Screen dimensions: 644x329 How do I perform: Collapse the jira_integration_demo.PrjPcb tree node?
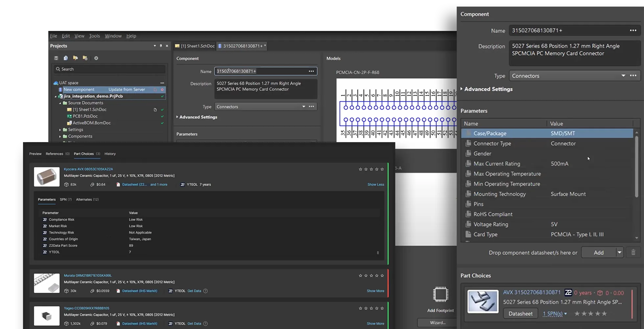[x=56, y=96]
